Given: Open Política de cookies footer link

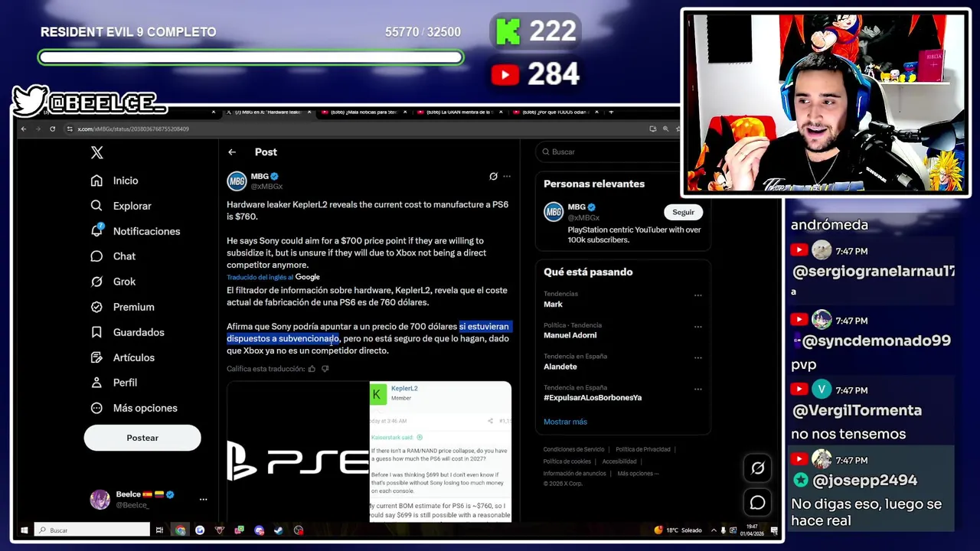Looking at the screenshot, I should pos(567,461).
